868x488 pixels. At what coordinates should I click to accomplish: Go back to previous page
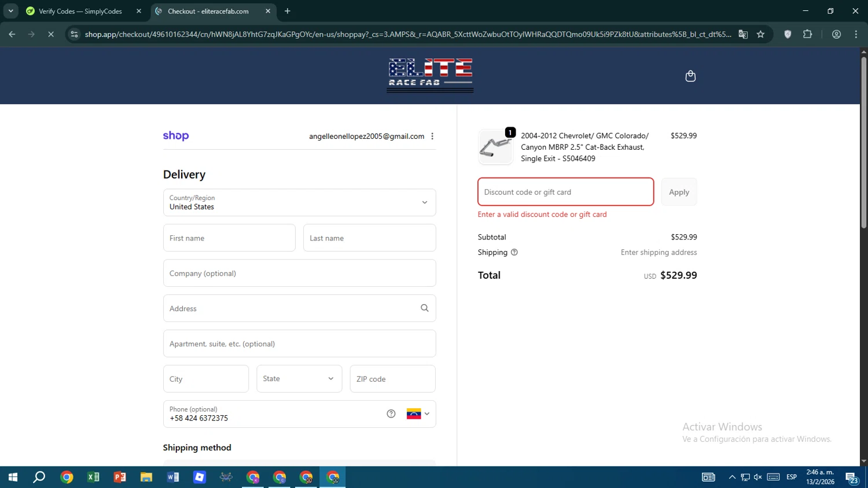coord(12,34)
